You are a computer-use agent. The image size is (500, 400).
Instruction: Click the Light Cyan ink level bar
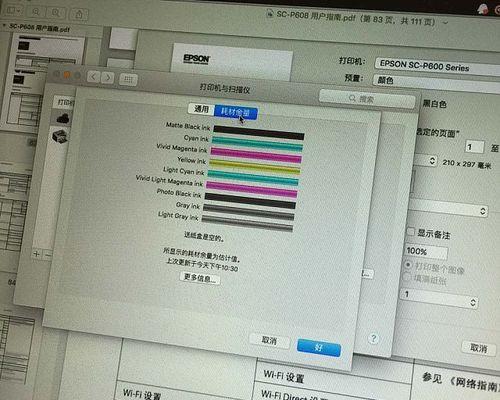pyautogui.click(x=253, y=178)
